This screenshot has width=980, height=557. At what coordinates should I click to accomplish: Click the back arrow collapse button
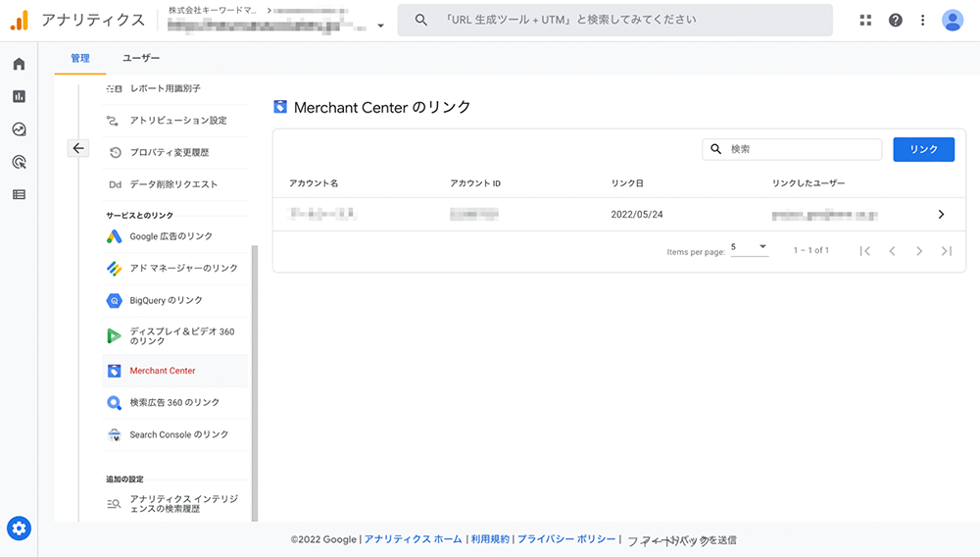tap(78, 148)
